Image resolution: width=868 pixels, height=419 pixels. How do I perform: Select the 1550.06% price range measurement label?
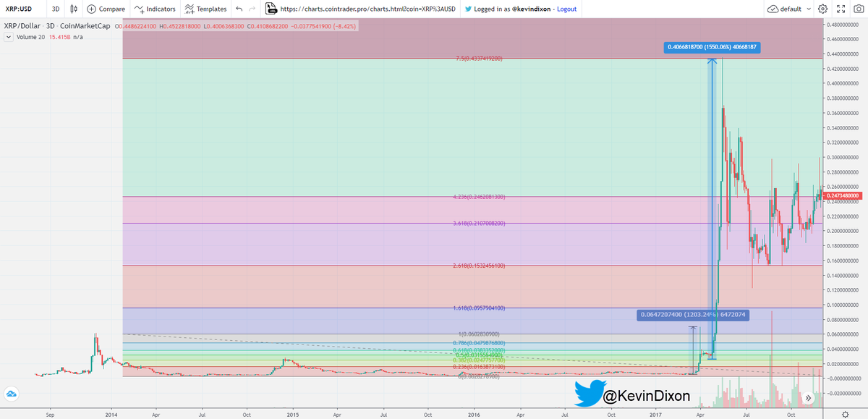pyautogui.click(x=712, y=47)
